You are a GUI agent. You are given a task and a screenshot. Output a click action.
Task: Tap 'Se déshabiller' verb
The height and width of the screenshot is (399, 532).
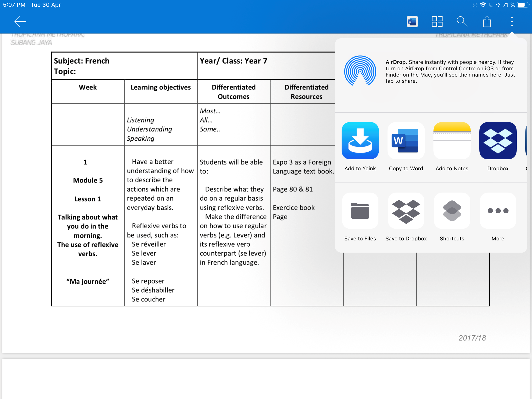click(153, 290)
